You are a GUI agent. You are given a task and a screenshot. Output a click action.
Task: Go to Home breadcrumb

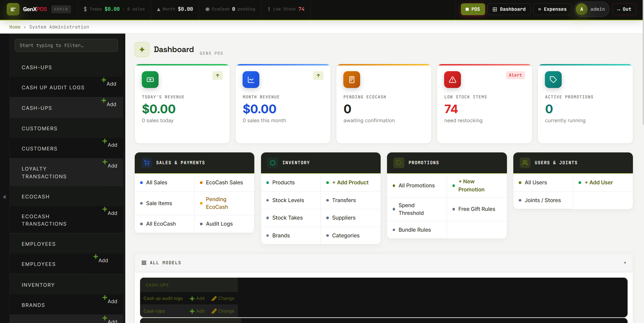click(x=15, y=27)
